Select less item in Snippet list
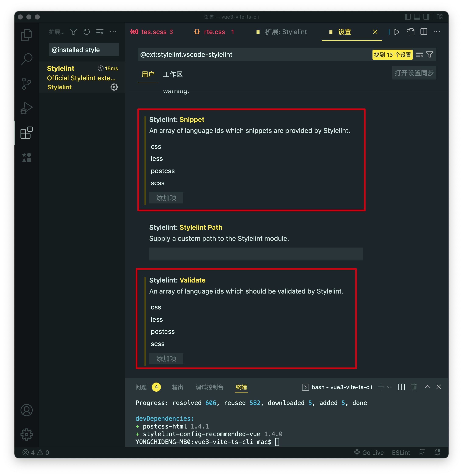Viewport: 463px width, 476px height. pos(157,159)
